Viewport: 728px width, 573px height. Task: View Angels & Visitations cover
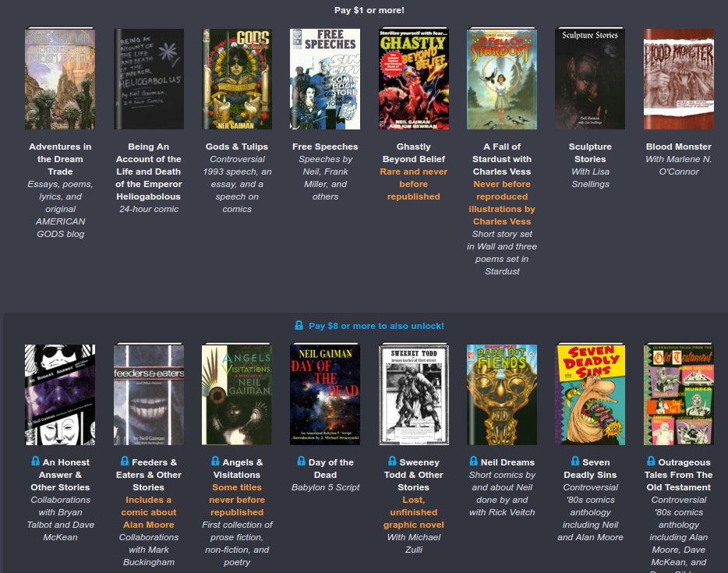click(237, 394)
